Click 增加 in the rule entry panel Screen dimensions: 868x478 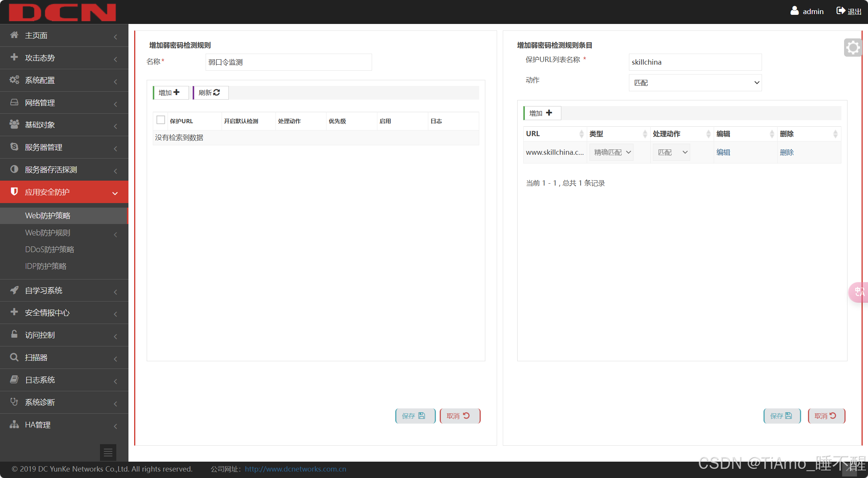[x=542, y=113]
